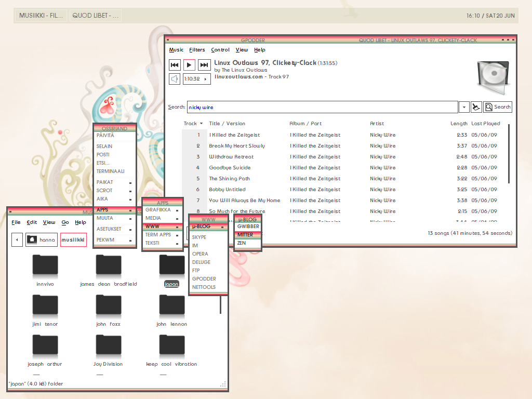Viewport: 532px width, 399px height.
Task: Expand the ASETUKSET submenu
Action: 115,229
